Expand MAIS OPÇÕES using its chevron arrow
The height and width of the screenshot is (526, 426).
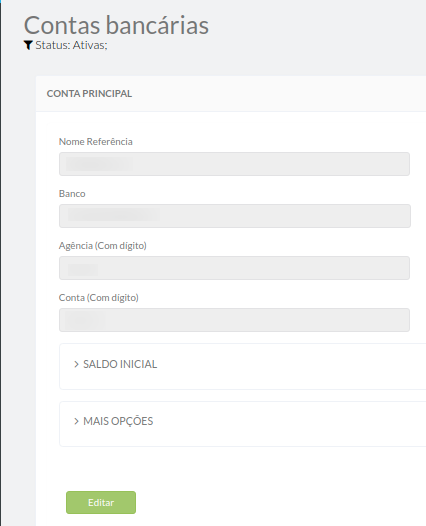coord(76,421)
